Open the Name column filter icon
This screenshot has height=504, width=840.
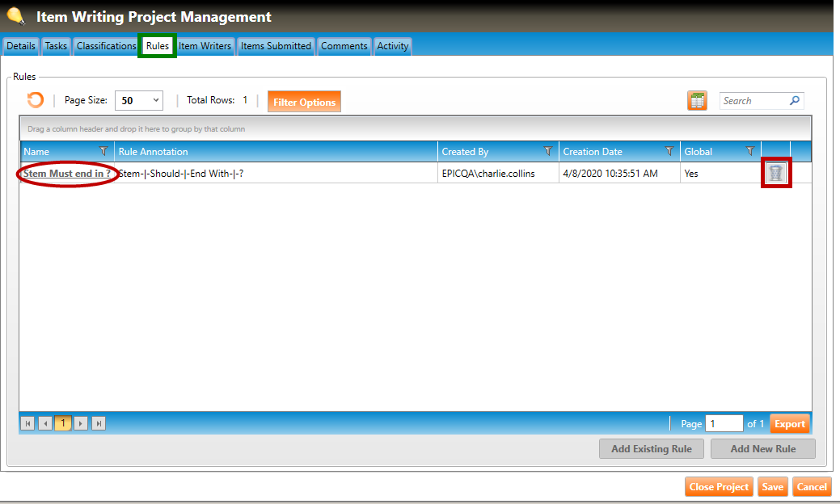pyautogui.click(x=103, y=151)
